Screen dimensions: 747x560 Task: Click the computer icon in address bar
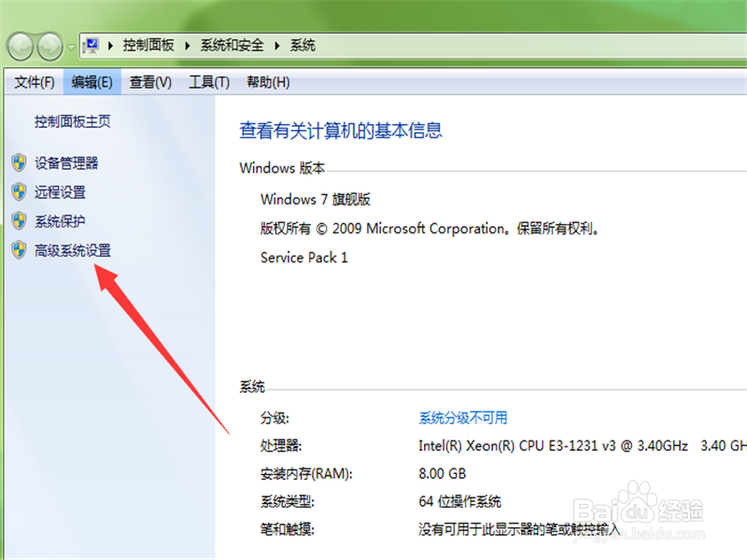pos(91,46)
